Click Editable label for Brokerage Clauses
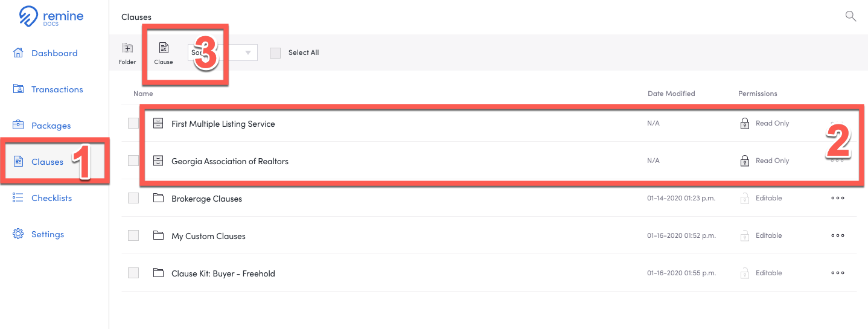Screen dimensions: 868x329 [769, 198]
